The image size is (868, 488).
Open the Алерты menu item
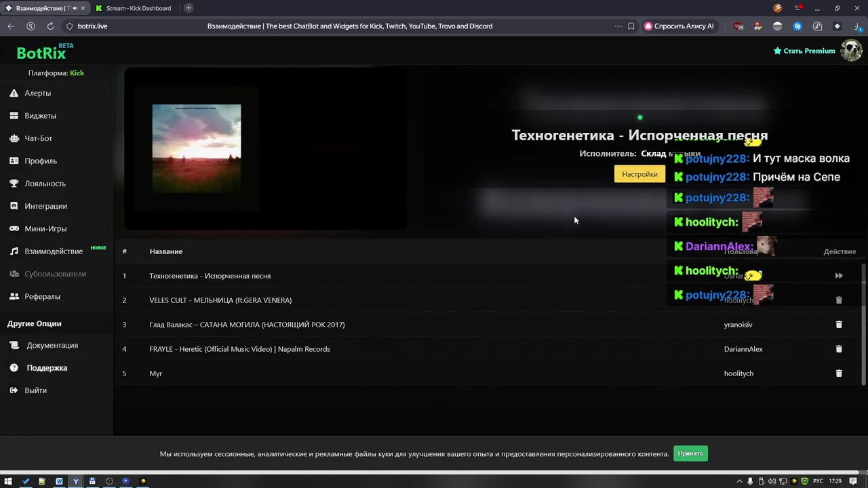(x=38, y=94)
